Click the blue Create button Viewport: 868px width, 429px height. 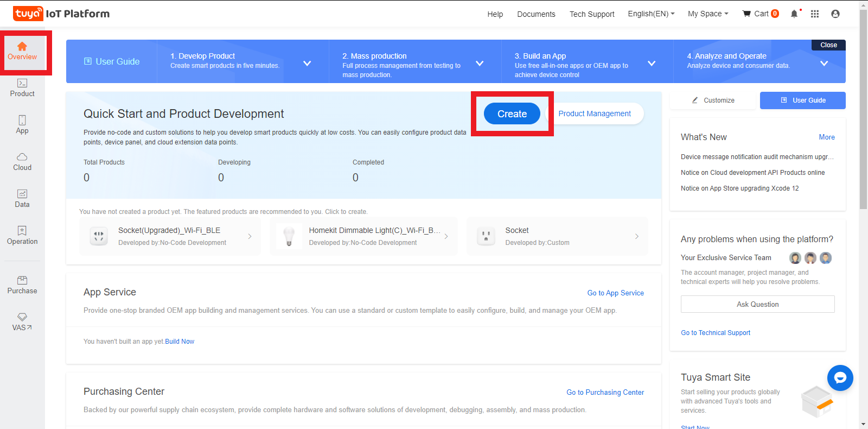512,113
